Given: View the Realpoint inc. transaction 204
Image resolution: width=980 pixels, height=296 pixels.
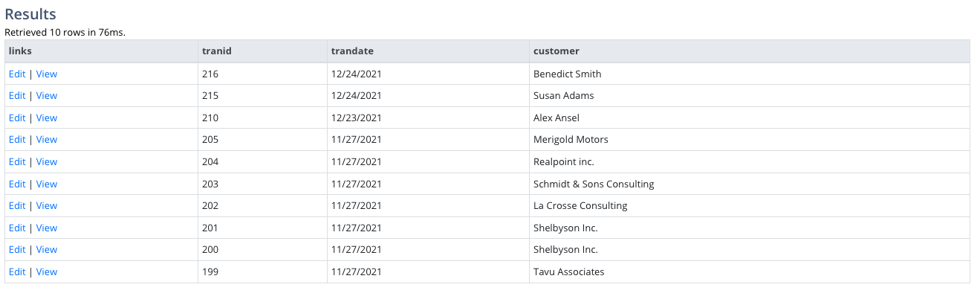Looking at the screenshot, I should click(47, 162).
